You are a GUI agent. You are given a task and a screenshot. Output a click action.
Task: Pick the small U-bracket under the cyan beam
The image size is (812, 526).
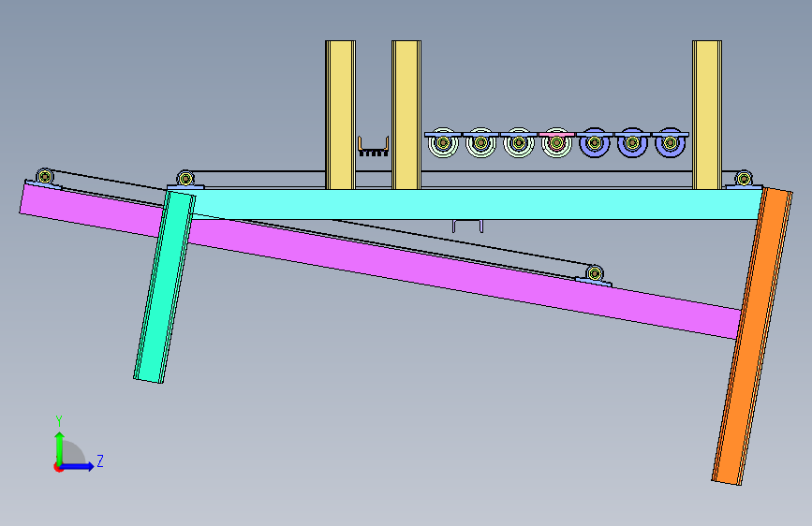(x=467, y=226)
